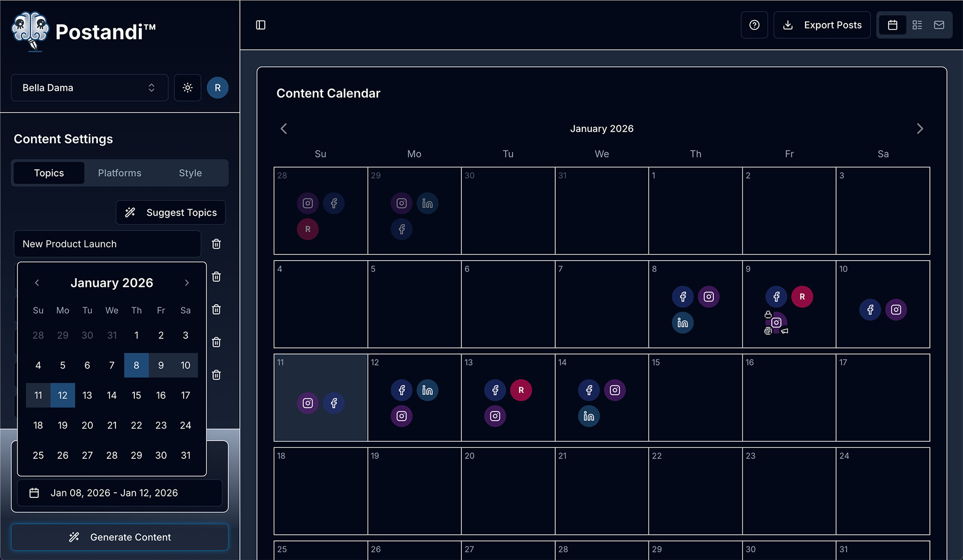Click the R avatar post on January 13
The width and height of the screenshot is (963, 560).
click(521, 390)
